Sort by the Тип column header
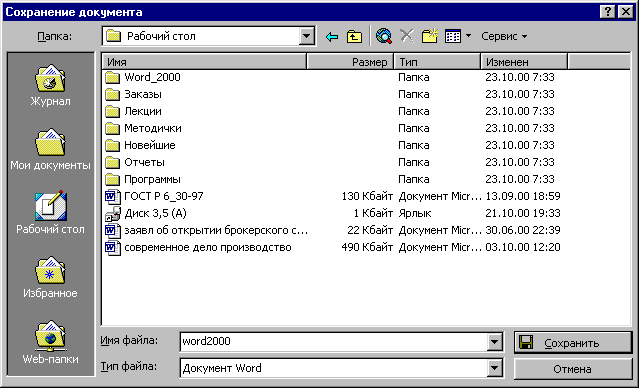 point(437,62)
